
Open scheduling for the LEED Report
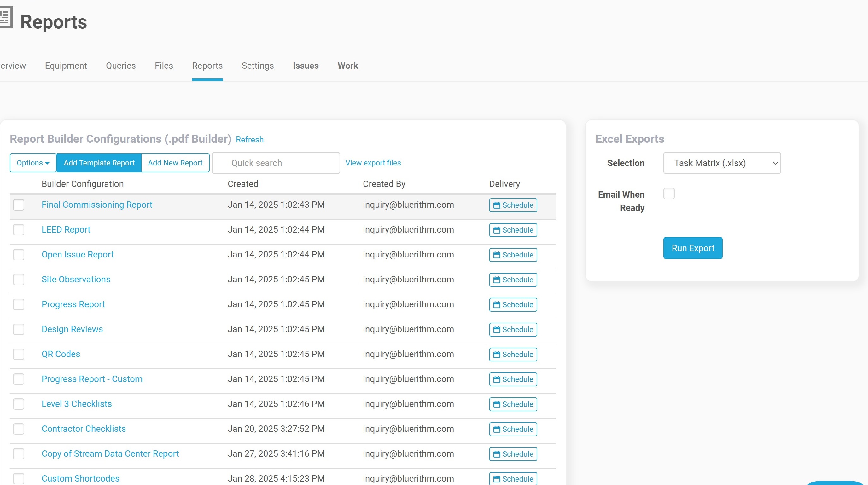pos(513,230)
